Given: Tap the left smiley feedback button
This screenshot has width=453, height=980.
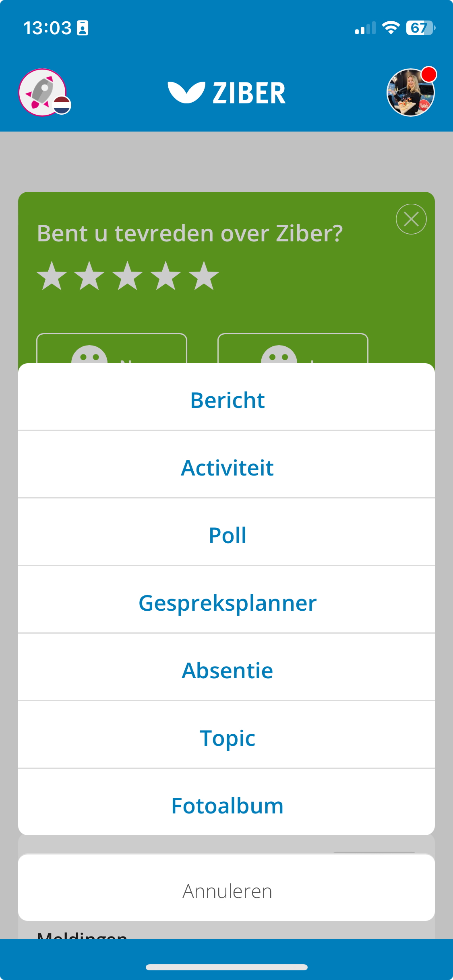Looking at the screenshot, I should click(112, 349).
